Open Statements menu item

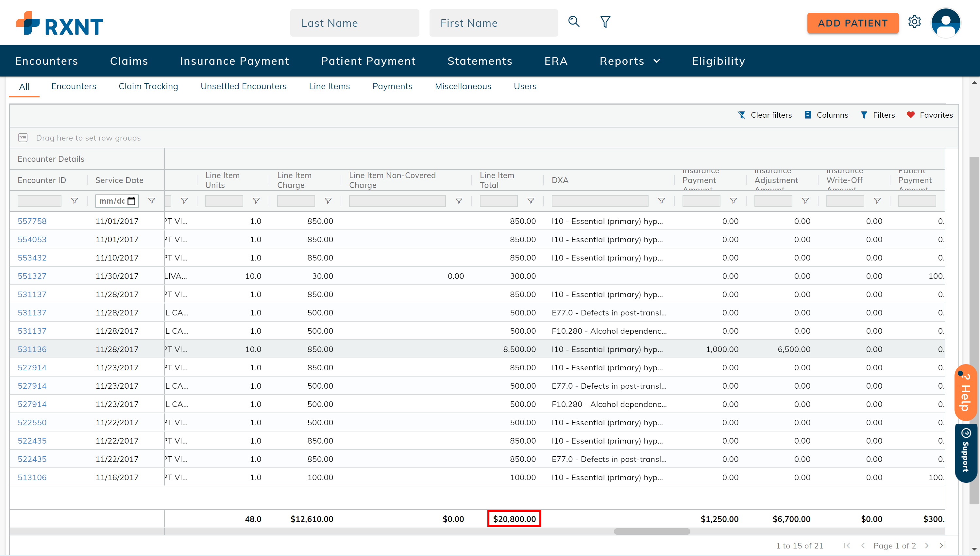point(480,61)
